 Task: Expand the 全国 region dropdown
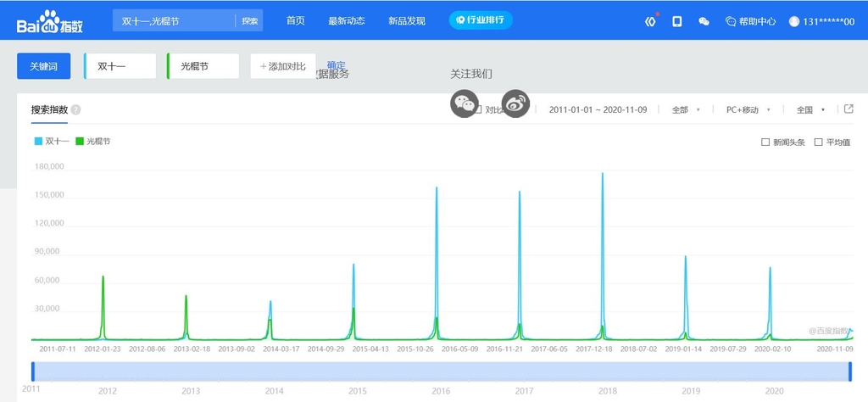[x=810, y=109]
